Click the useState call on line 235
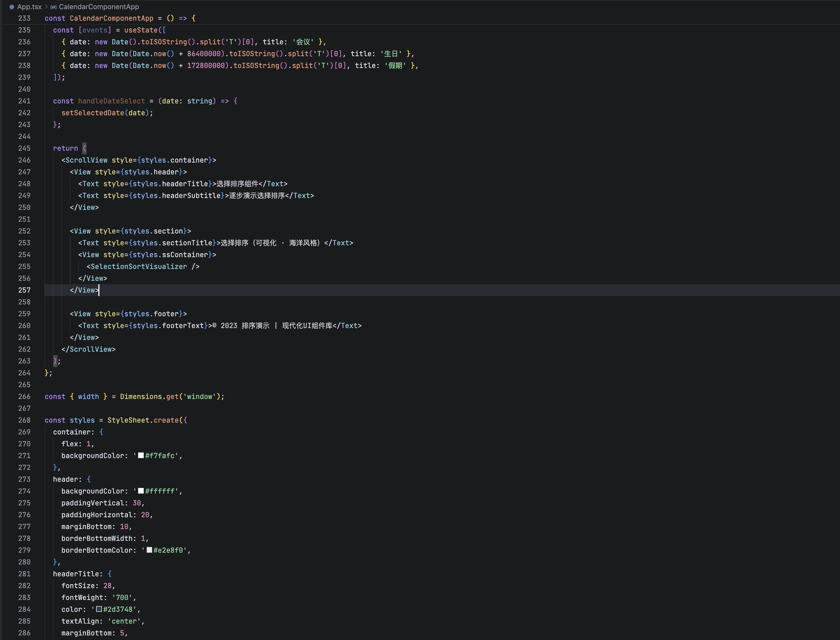 tap(141, 30)
